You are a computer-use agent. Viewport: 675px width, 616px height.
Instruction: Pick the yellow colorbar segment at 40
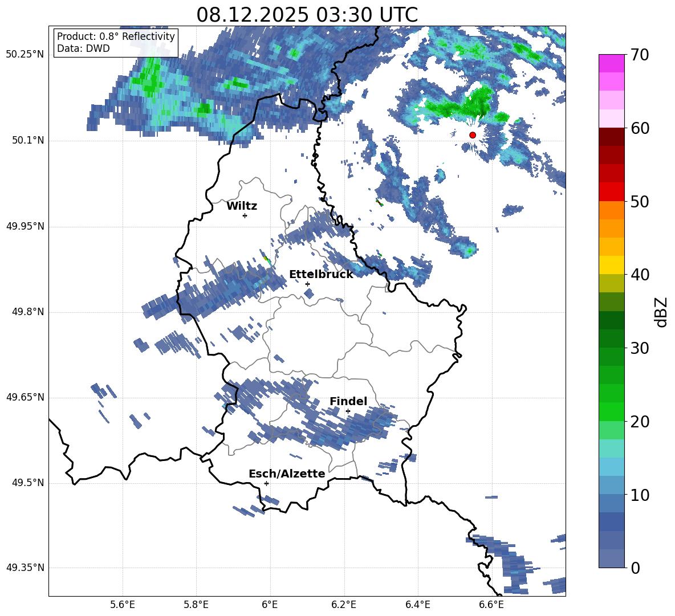(x=611, y=265)
